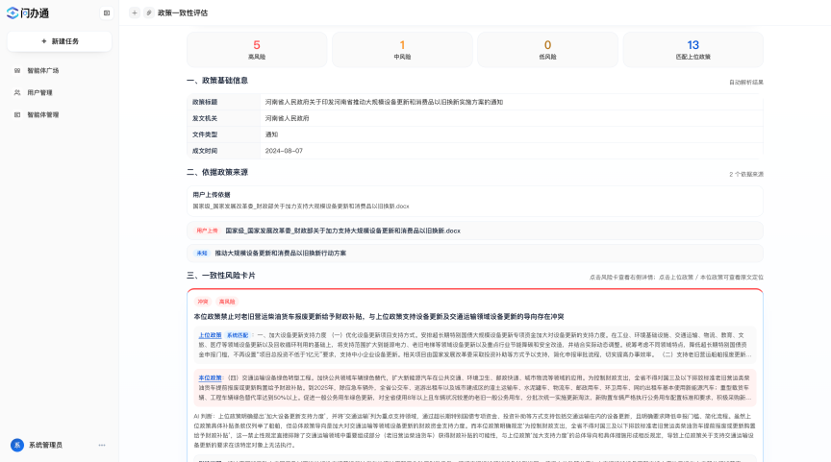The height and width of the screenshot is (462, 831).
Task: Click the blue tag before 推动大规模设备更新 source
Action: (202, 253)
